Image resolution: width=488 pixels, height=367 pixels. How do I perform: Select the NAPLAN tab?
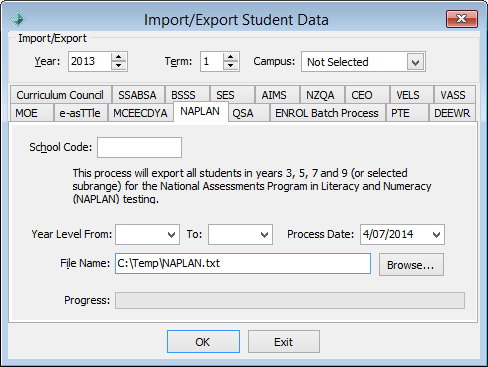200,111
